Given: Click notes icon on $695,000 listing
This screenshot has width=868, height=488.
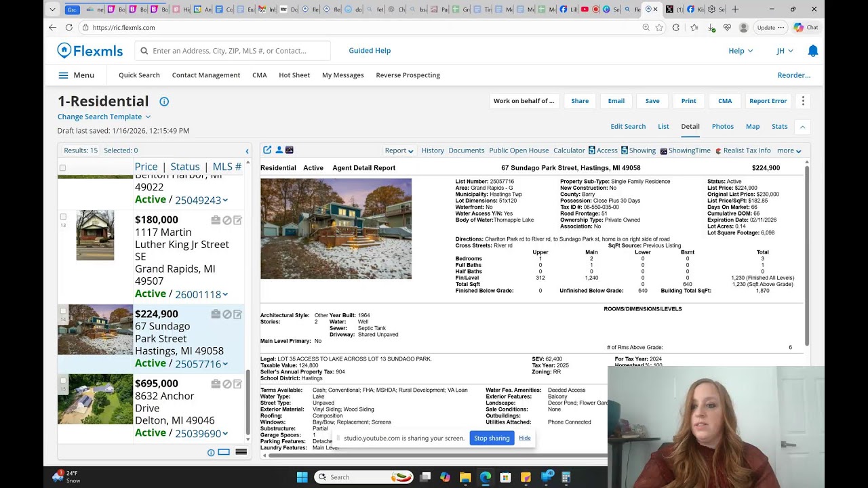Looking at the screenshot, I should coord(238,384).
